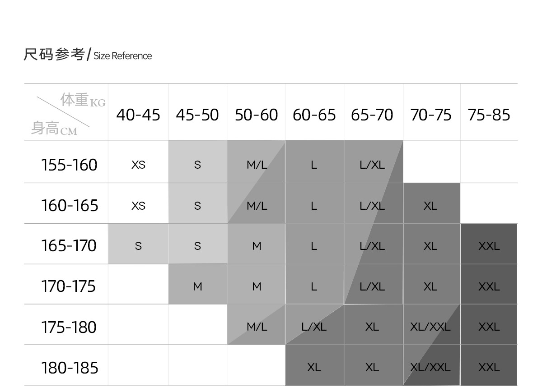The image size is (542, 392).
Task: Click XL cell under 60-65 in 180-185 row
Action: (x=314, y=368)
